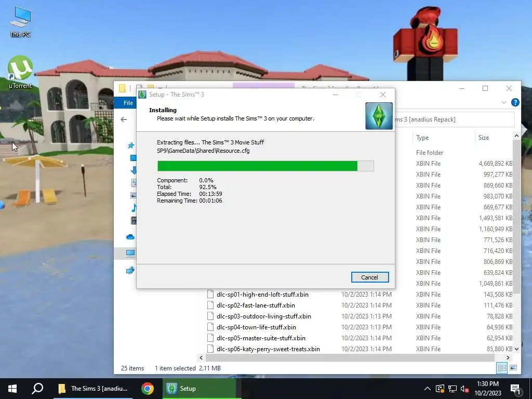Click folder icon in Explorer title bar
The width and height of the screenshot is (532, 399).
(x=122, y=88)
